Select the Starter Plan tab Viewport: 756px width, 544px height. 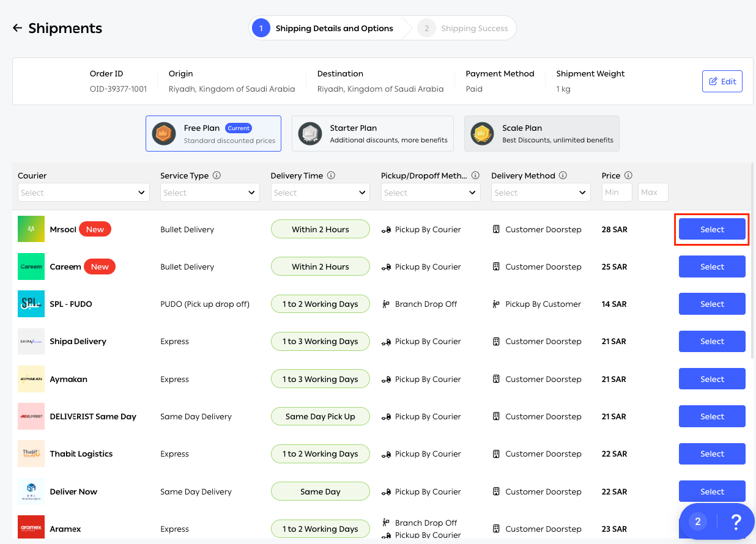point(372,133)
